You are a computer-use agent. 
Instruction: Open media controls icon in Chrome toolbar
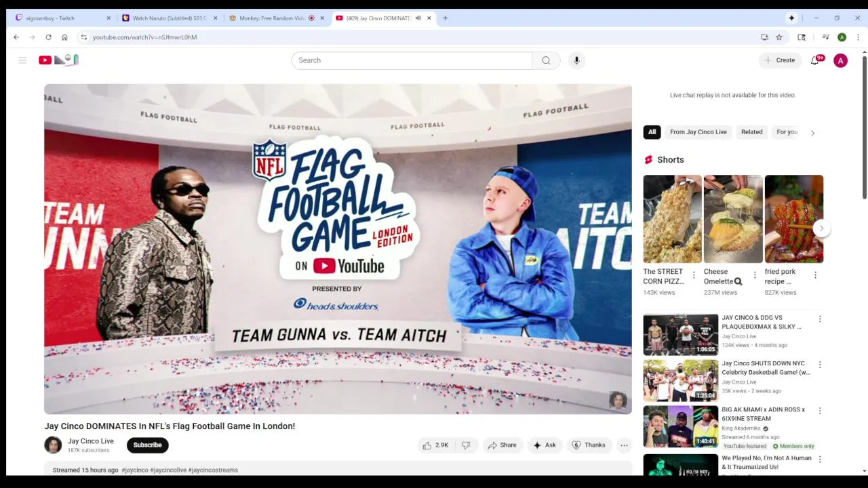pyautogui.click(x=825, y=37)
